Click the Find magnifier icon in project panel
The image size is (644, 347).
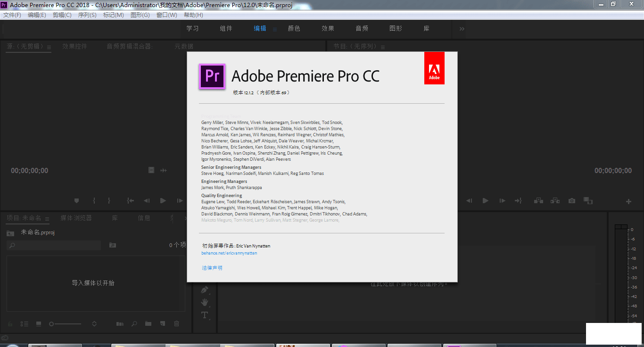point(134,324)
